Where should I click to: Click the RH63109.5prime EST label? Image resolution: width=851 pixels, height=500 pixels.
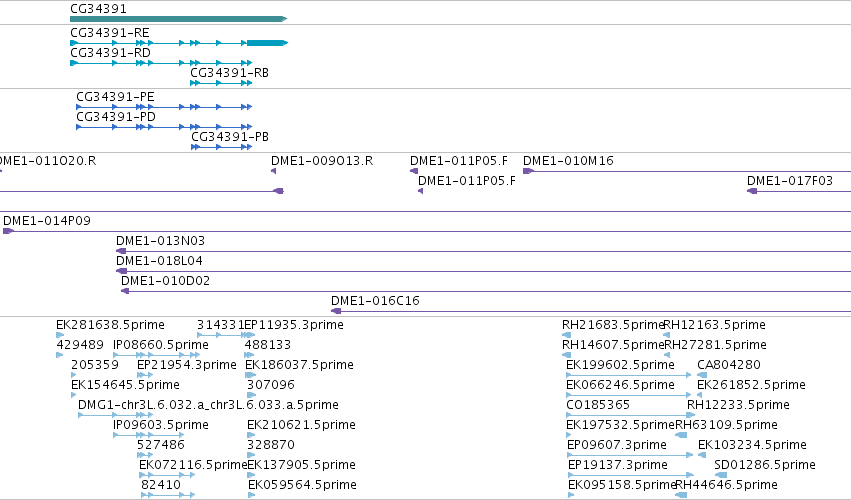click(726, 425)
